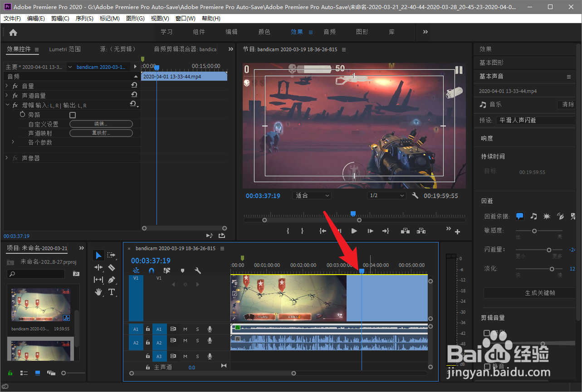The height and width of the screenshot is (392, 582).
Task: Switch to the 音频 workspace tab
Action: tap(330, 32)
